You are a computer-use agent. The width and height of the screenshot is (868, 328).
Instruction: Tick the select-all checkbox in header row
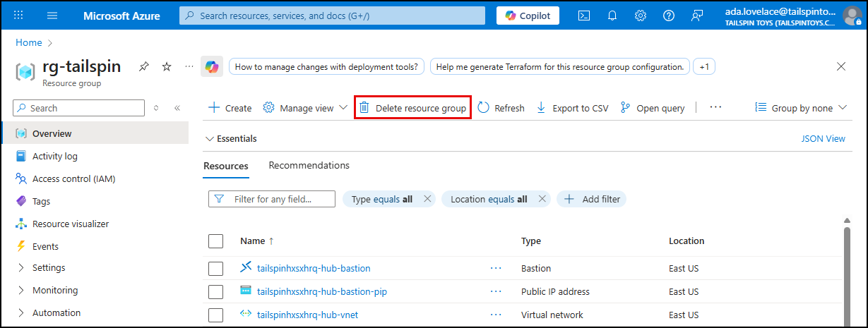216,241
